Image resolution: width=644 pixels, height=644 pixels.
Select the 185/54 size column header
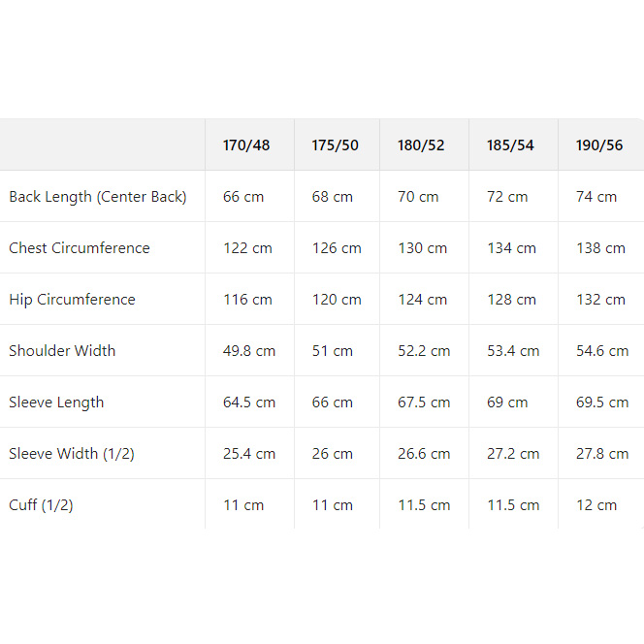tap(510, 145)
